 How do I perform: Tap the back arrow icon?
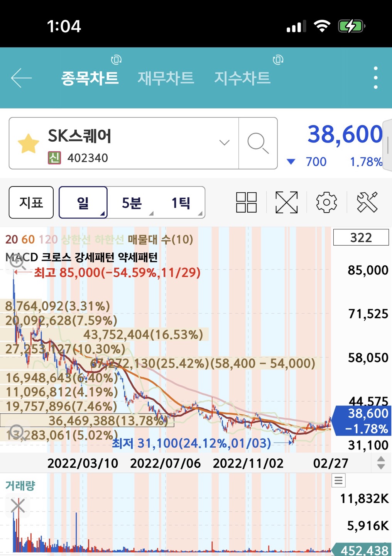click(21, 78)
